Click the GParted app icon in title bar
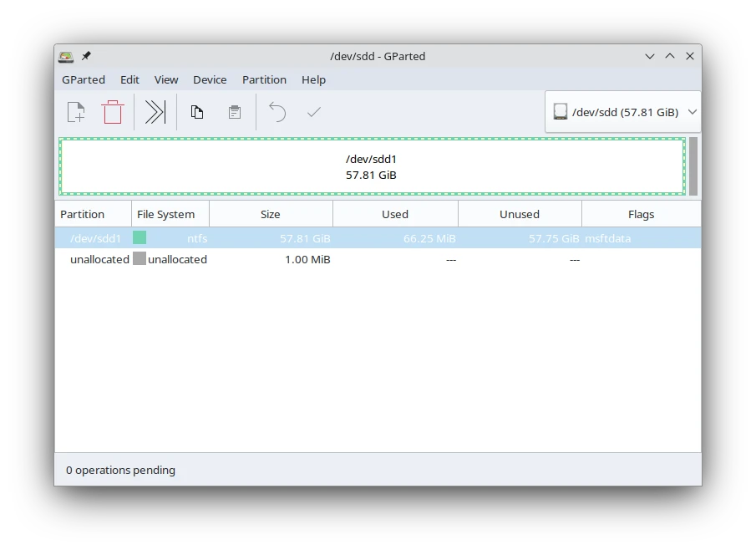The width and height of the screenshot is (756, 550). [x=66, y=56]
